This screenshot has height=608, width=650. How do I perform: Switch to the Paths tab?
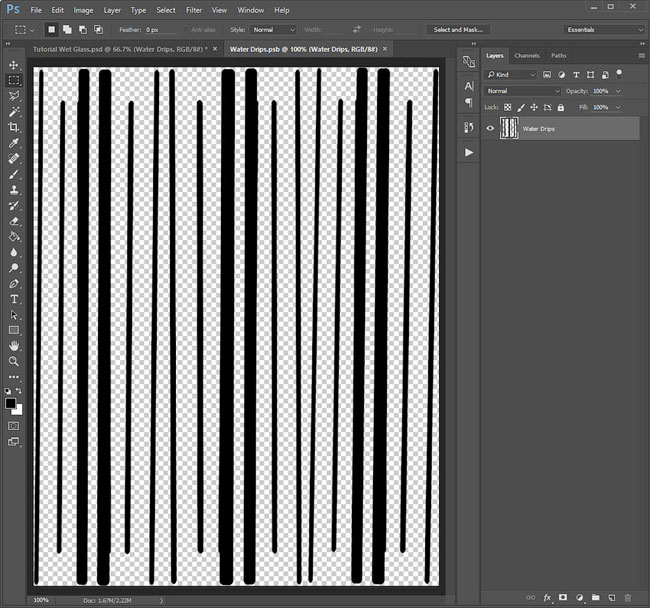coord(558,56)
